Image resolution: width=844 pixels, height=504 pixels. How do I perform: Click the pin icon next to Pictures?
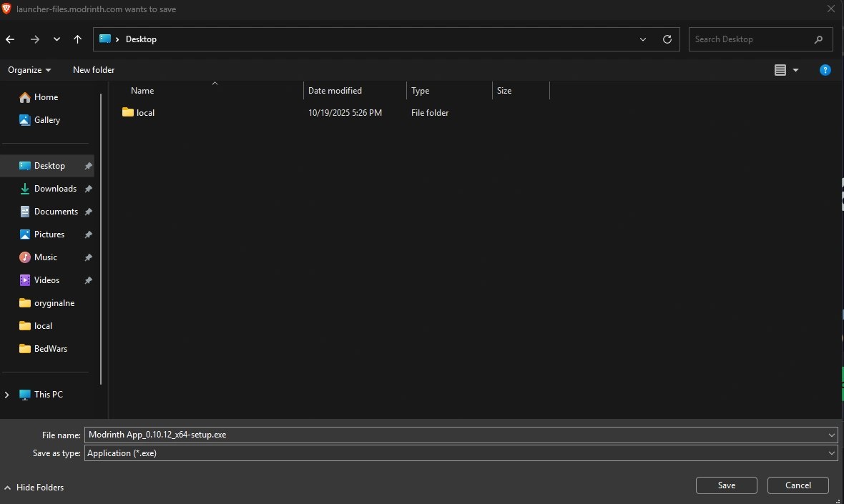pos(88,234)
